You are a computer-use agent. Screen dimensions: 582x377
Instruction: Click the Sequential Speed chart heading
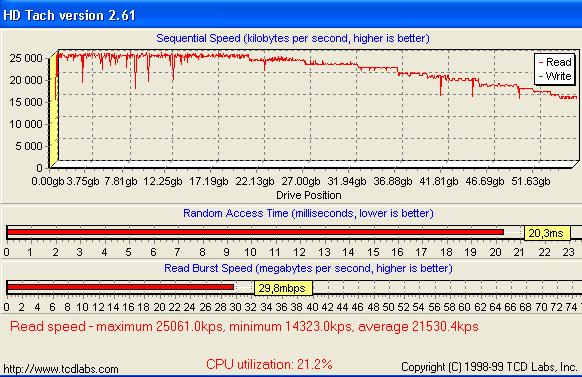pos(293,38)
